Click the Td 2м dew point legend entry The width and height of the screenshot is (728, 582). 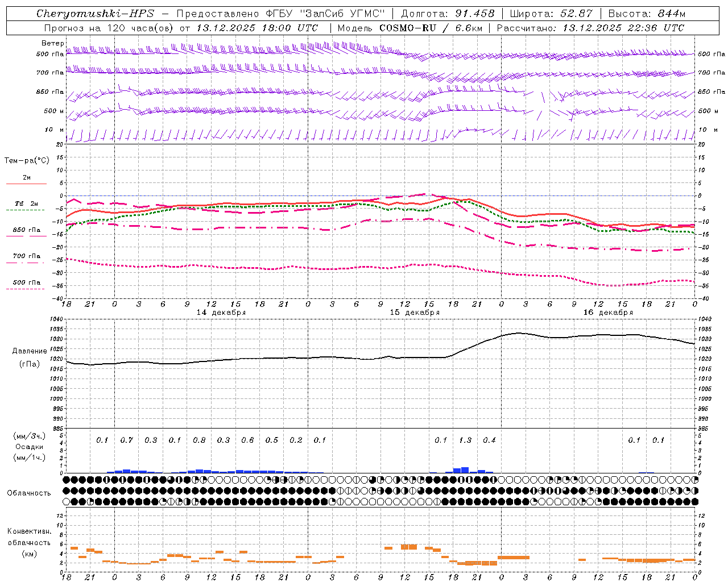(27, 203)
